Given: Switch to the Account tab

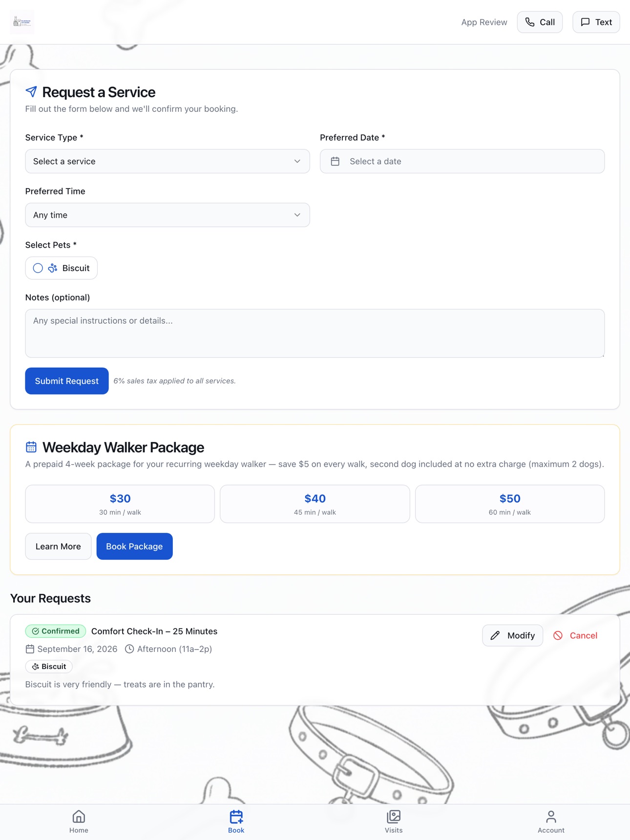Looking at the screenshot, I should (551, 822).
